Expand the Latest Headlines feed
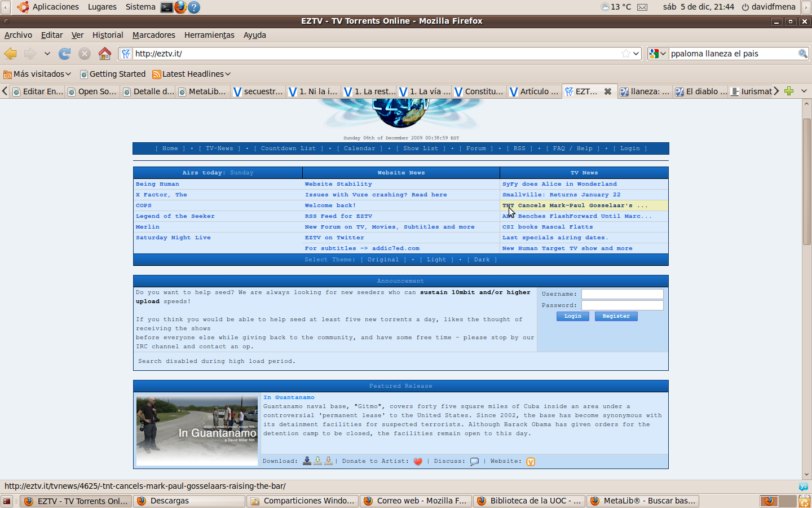This screenshot has width=812, height=508. (x=192, y=74)
